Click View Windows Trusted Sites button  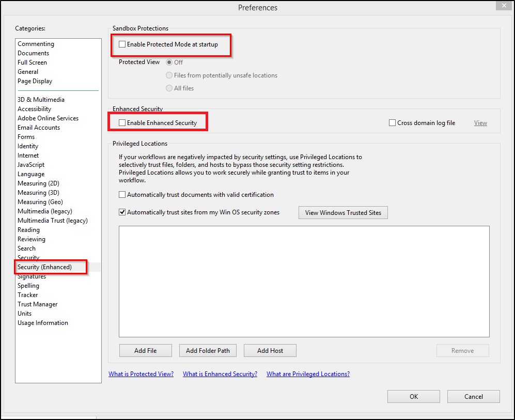[x=343, y=212]
